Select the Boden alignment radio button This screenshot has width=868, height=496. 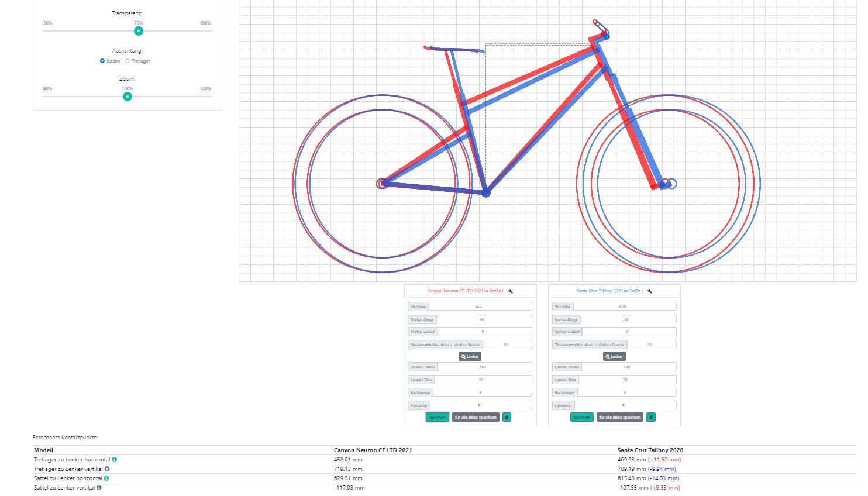pyautogui.click(x=102, y=61)
